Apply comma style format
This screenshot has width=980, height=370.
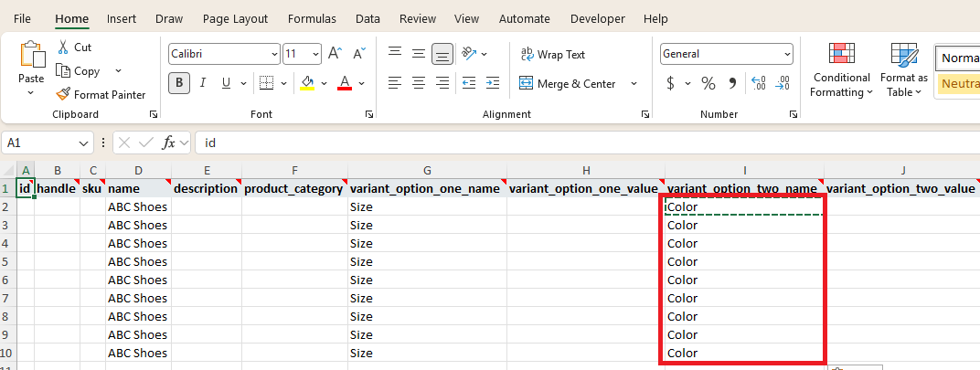tap(732, 83)
